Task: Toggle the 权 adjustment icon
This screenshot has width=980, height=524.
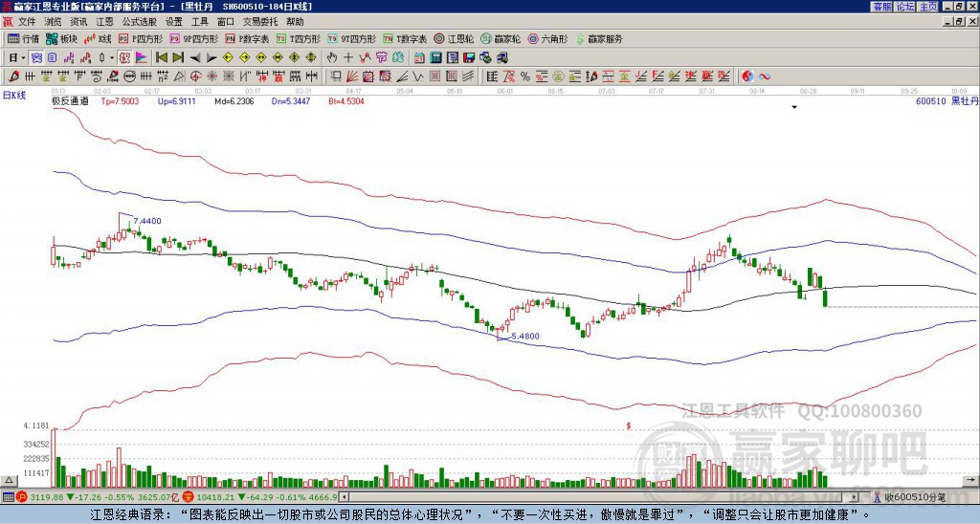Action: tap(125, 58)
